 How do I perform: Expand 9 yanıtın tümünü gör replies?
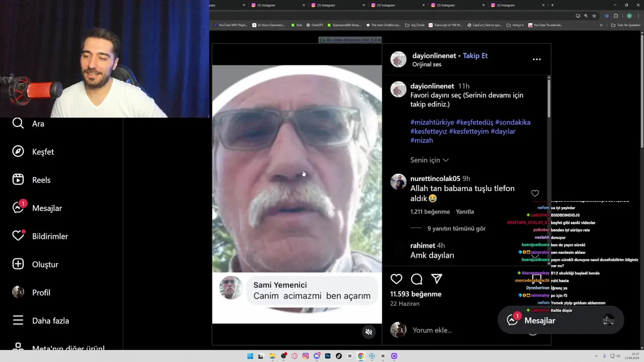click(x=456, y=228)
